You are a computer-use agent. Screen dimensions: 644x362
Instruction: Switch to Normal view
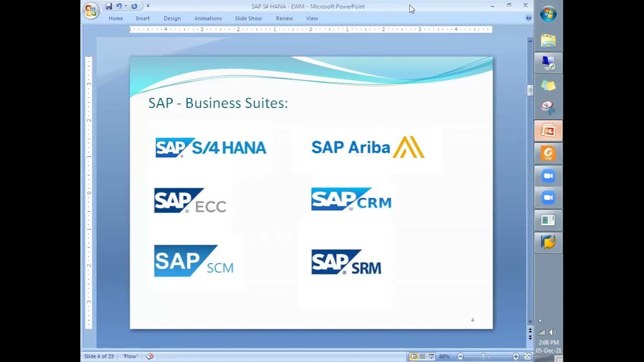[x=414, y=356]
